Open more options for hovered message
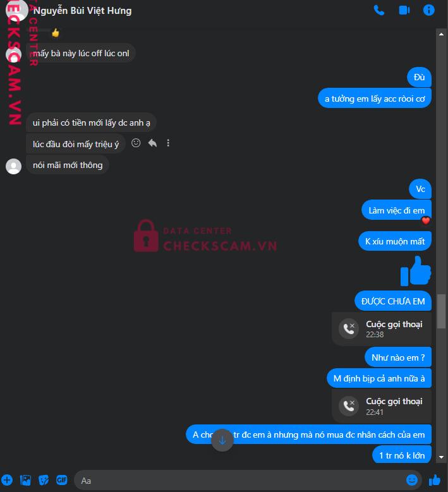Viewport: 448px width, 492px height. pos(168,143)
